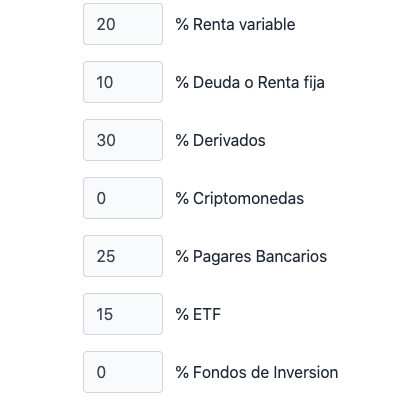This screenshot has height=398, width=405.
Task: Focus the Fondos de Inversion input
Action: 123,372
